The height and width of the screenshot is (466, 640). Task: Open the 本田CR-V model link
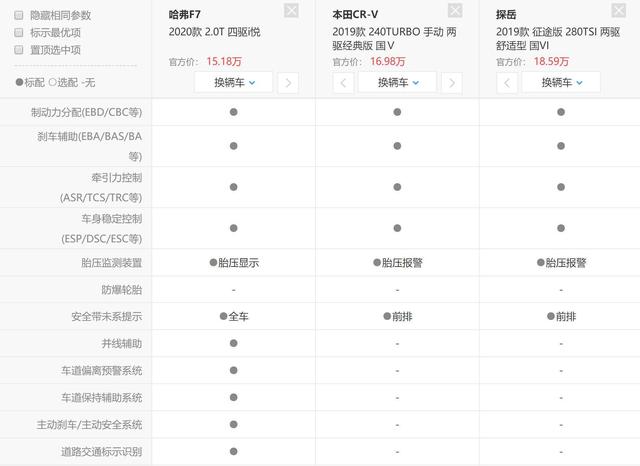[355, 15]
